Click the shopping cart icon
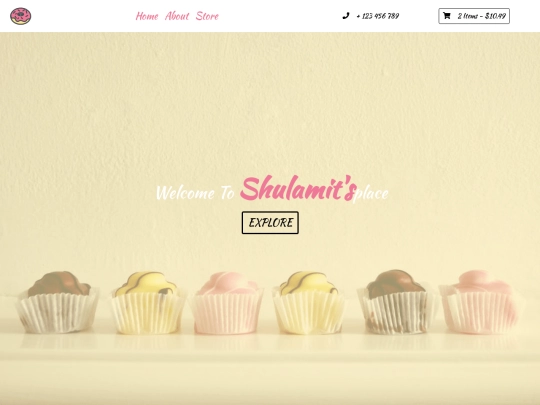The image size is (540, 405). coord(447,16)
